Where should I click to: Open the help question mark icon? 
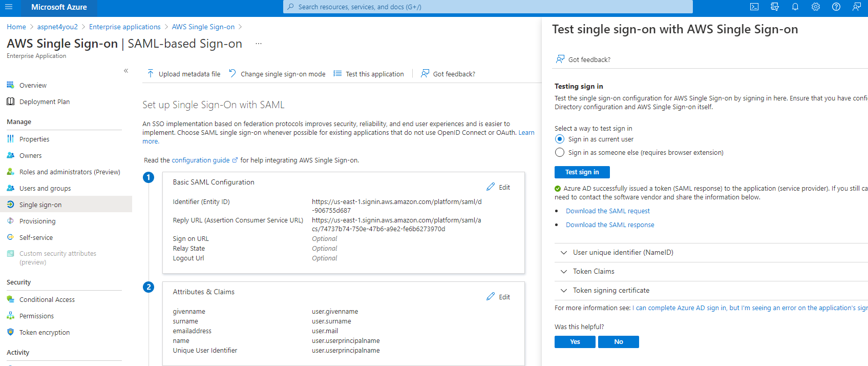click(x=836, y=7)
